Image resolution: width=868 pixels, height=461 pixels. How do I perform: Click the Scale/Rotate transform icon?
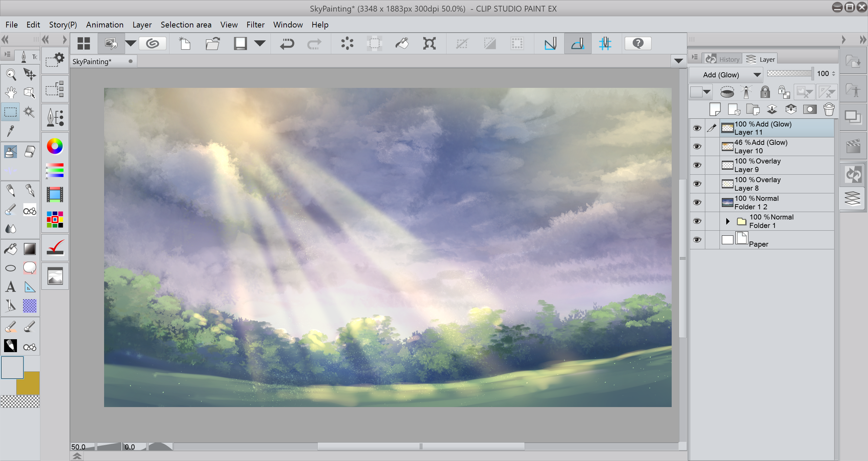pyautogui.click(x=429, y=43)
